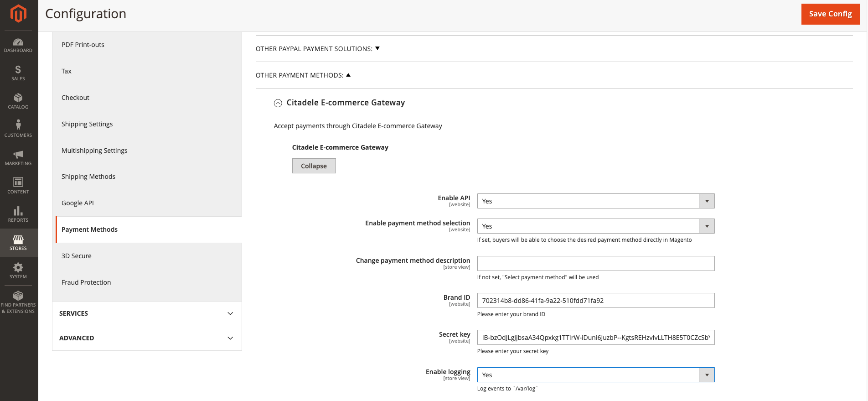Open the Content layout icon menu
The image size is (868, 401).
[x=18, y=186]
